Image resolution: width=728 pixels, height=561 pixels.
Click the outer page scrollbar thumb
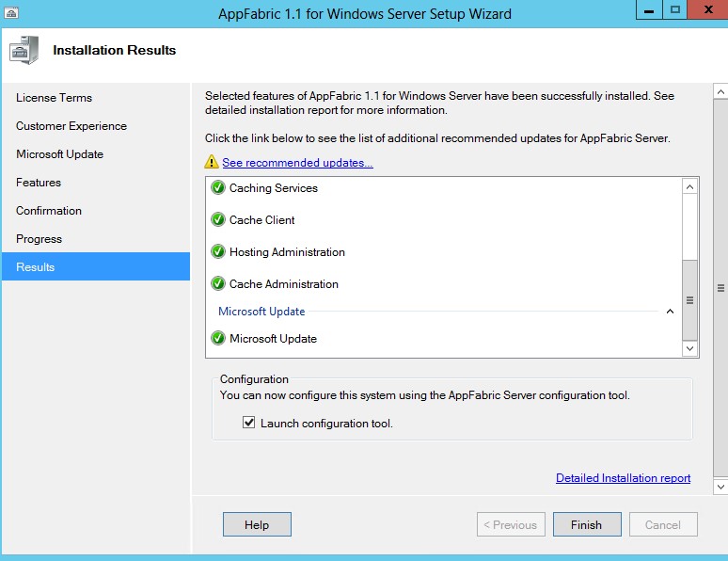pos(720,288)
